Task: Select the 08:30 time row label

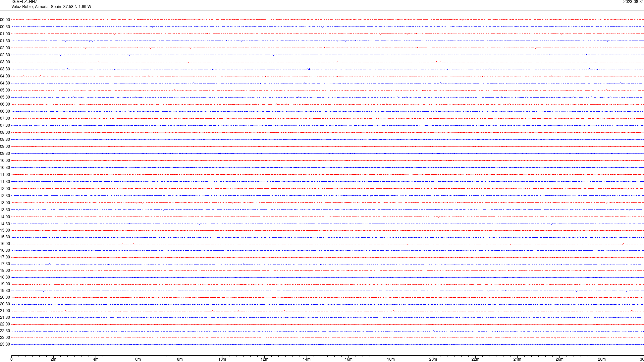Action: [5, 139]
